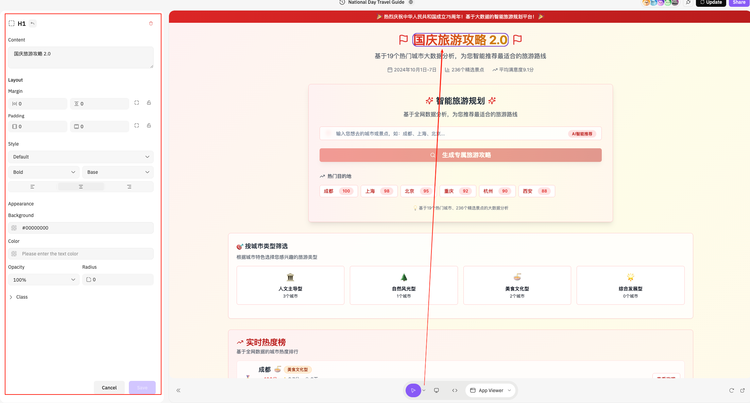The image size is (750, 403).
Task: Click the delete element trash icon
Action: 151,23
